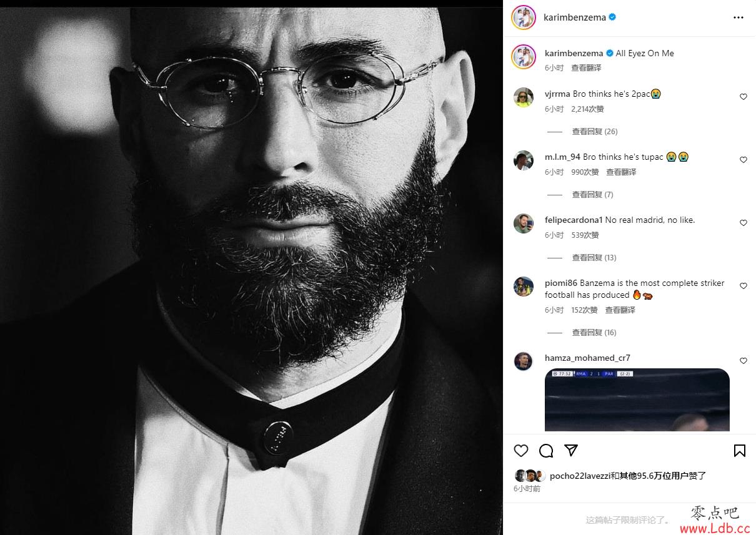
Task: Click vjrrma's profile avatar
Action: click(524, 97)
